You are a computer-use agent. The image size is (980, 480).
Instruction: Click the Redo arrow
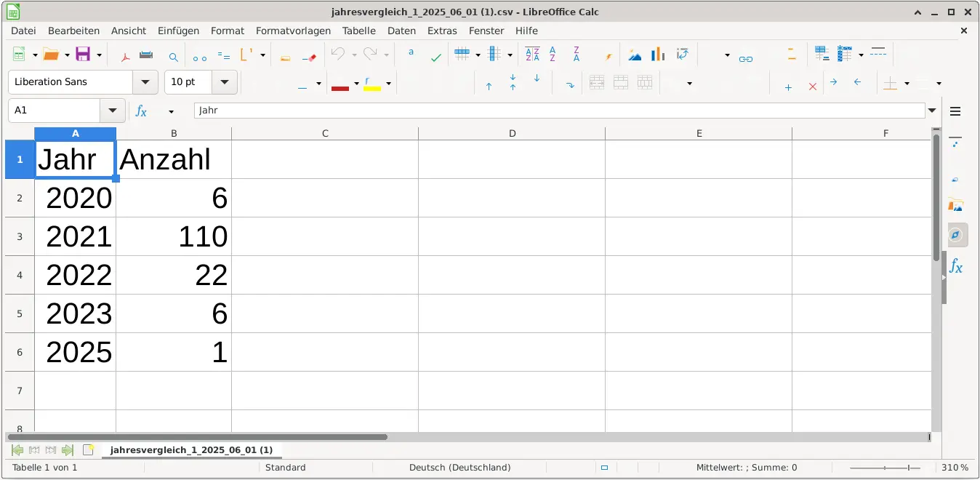click(370, 55)
